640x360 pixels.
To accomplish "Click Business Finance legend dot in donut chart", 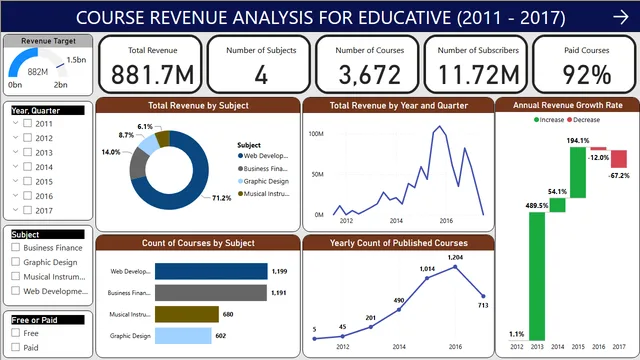I will coord(240,169).
